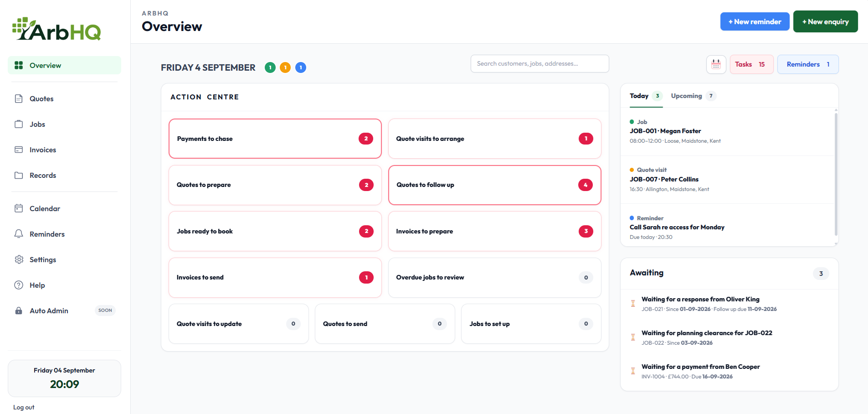The image size is (868, 414).
Task: Click the orange badge next to date heading
Action: pyautogui.click(x=285, y=67)
